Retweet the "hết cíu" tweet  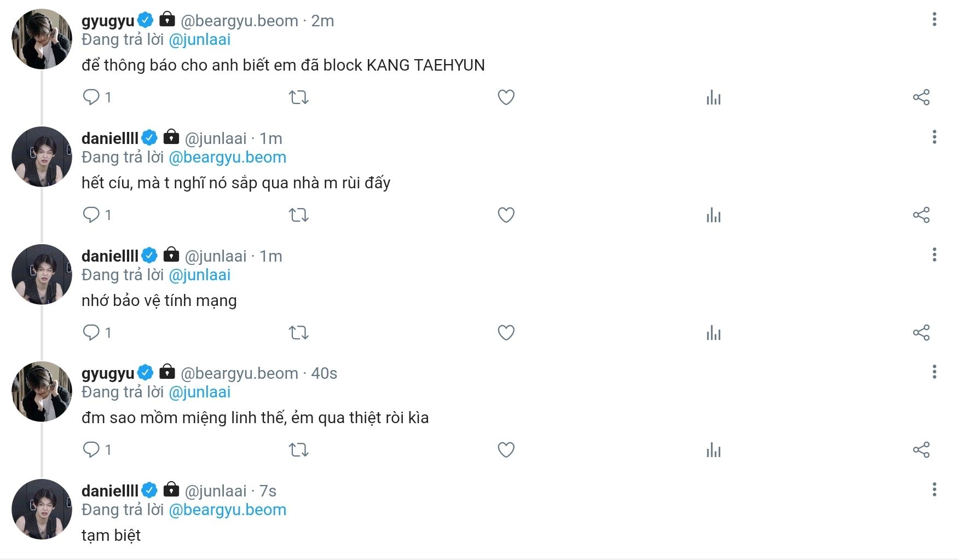298,215
